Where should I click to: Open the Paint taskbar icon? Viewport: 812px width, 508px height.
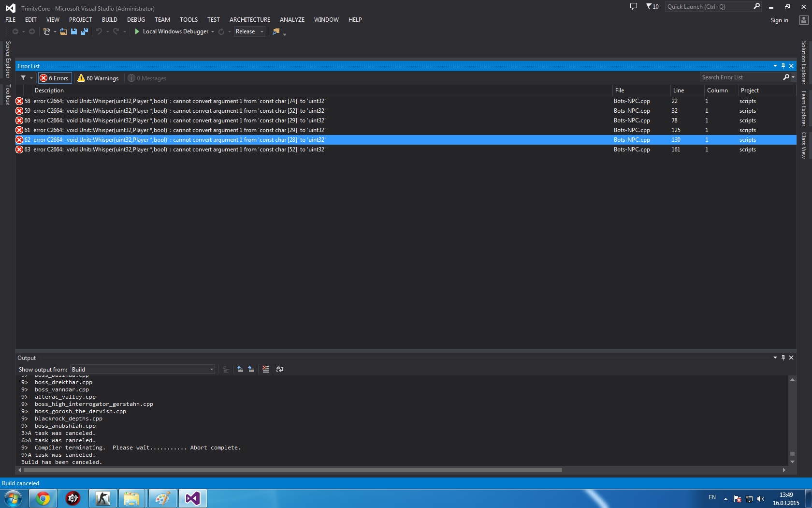[x=162, y=498]
